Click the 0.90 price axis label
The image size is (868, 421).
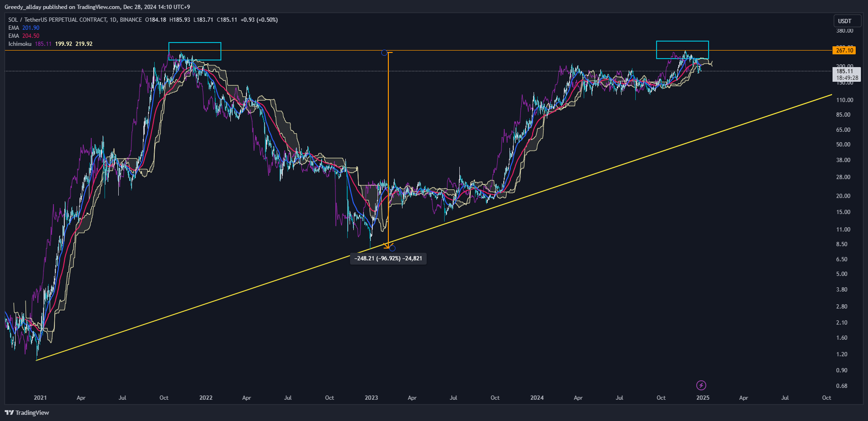[842, 370]
